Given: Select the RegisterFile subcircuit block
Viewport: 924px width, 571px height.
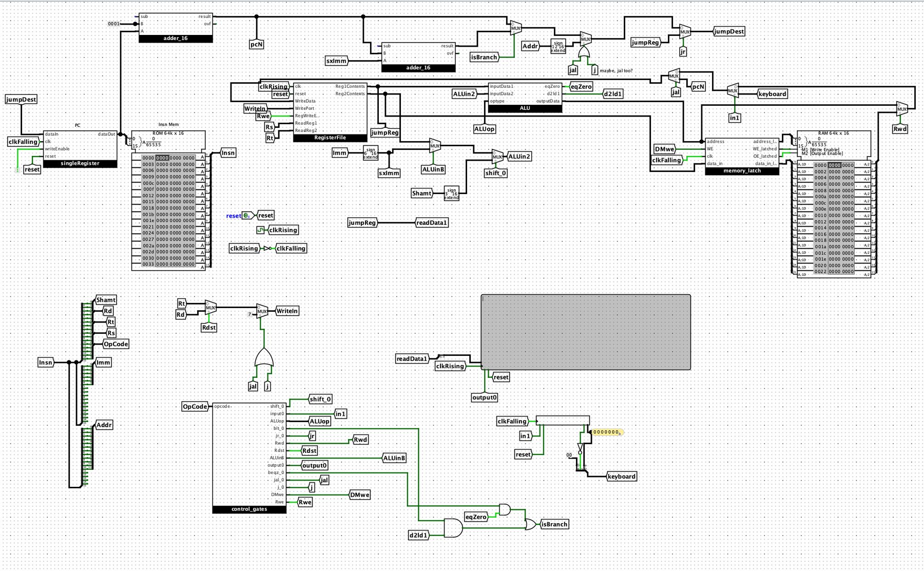Looking at the screenshot, I should pos(330,112).
